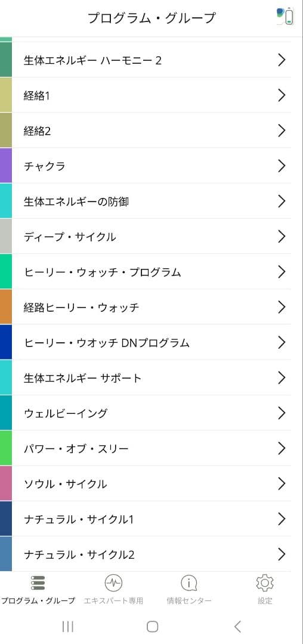Open the 情報センター info icon

tap(189, 583)
